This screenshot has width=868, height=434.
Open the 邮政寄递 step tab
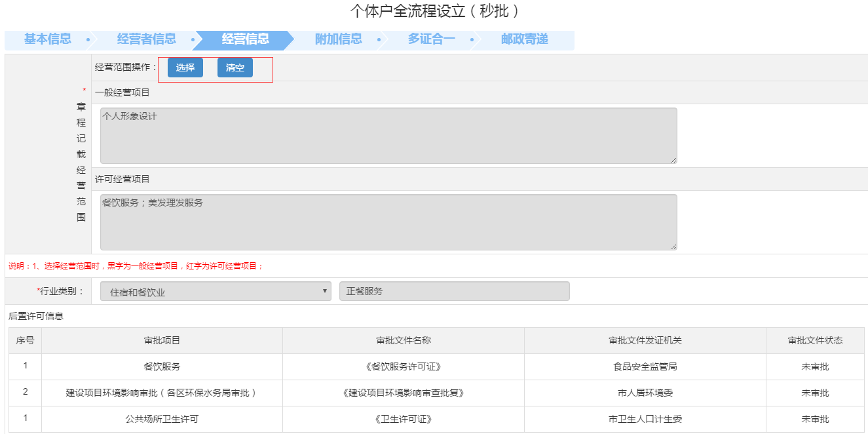pos(524,39)
